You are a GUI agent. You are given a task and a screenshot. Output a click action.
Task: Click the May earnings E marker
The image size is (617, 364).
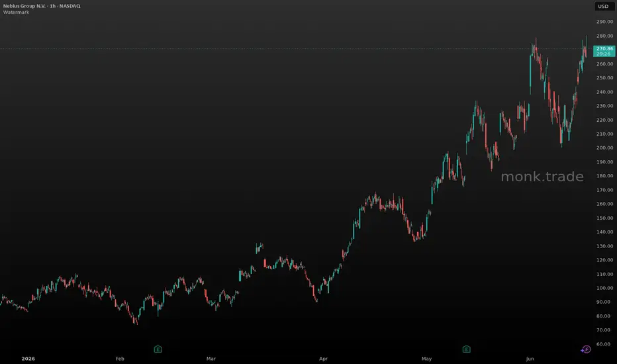[466, 349]
